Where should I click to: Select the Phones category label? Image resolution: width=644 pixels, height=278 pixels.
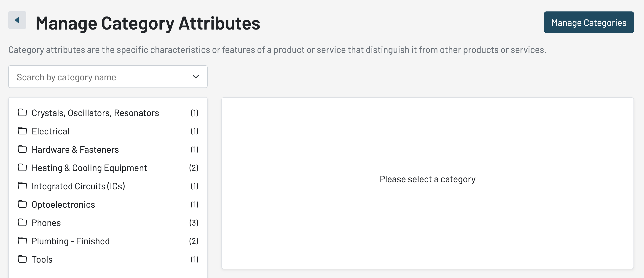tap(46, 223)
